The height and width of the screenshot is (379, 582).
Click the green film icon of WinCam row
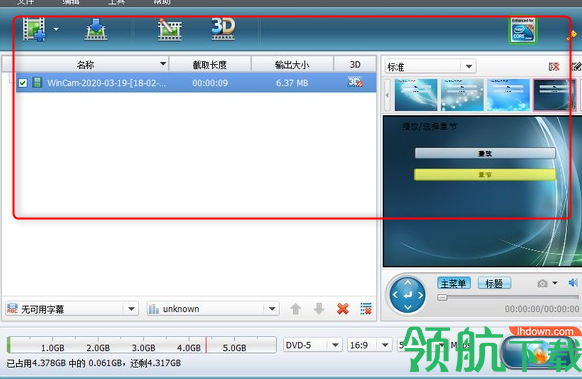click(37, 82)
